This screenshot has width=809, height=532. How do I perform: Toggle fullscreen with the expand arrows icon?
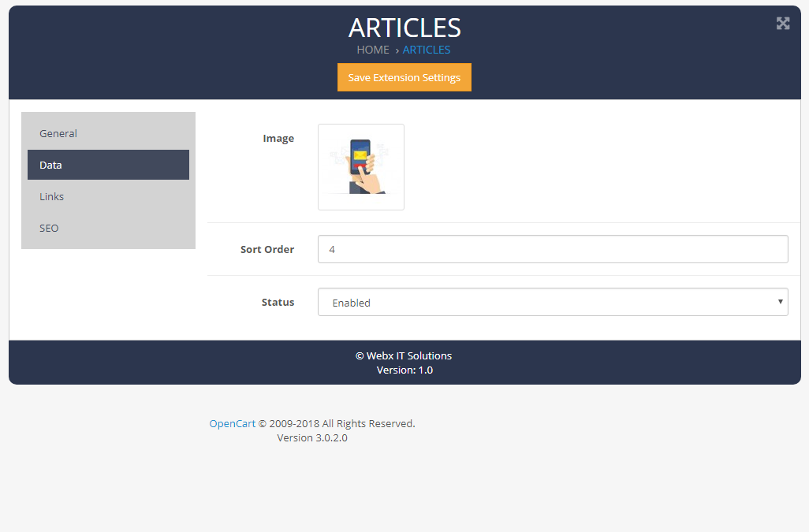[782, 24]
